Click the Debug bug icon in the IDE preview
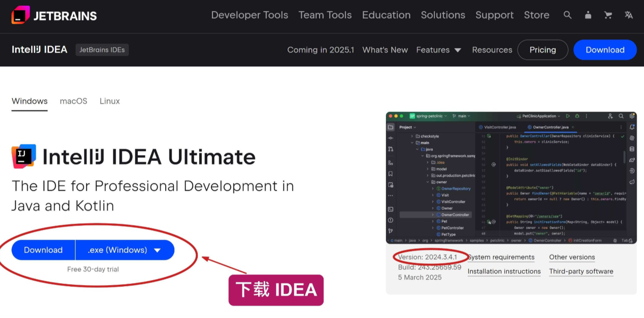The image size is (644, 318). (x=577, y=116)
